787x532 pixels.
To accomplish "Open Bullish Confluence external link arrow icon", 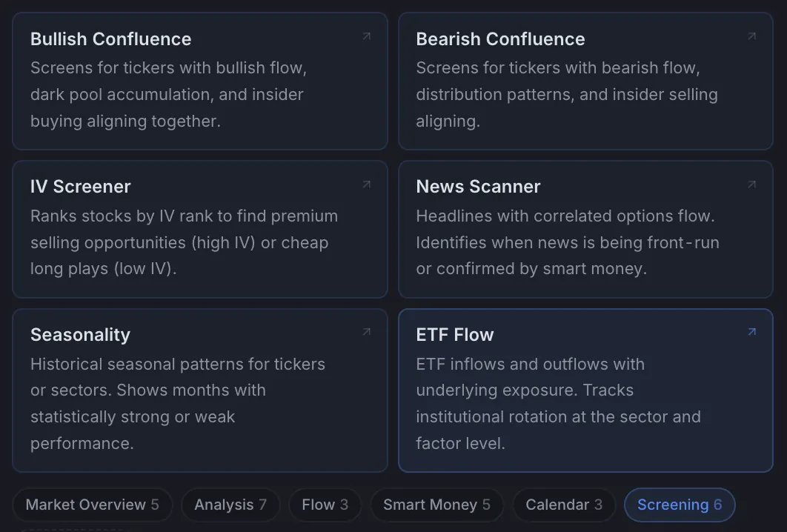I will 367,36.
